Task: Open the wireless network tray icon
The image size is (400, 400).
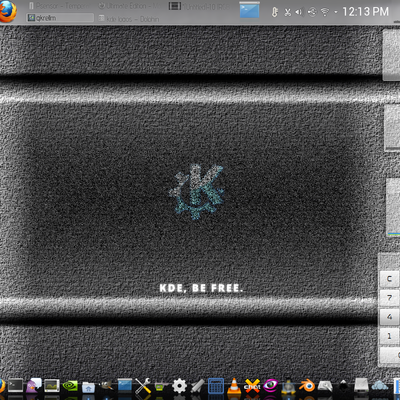Action: [x=324, y=12]
